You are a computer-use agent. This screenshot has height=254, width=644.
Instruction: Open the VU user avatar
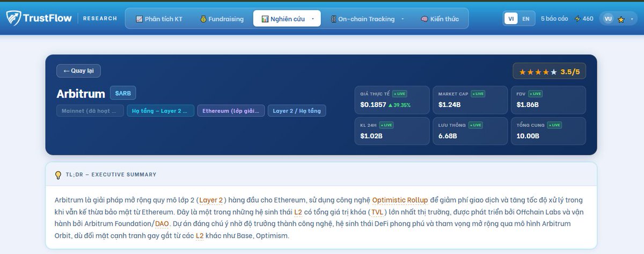pos(608,19)
